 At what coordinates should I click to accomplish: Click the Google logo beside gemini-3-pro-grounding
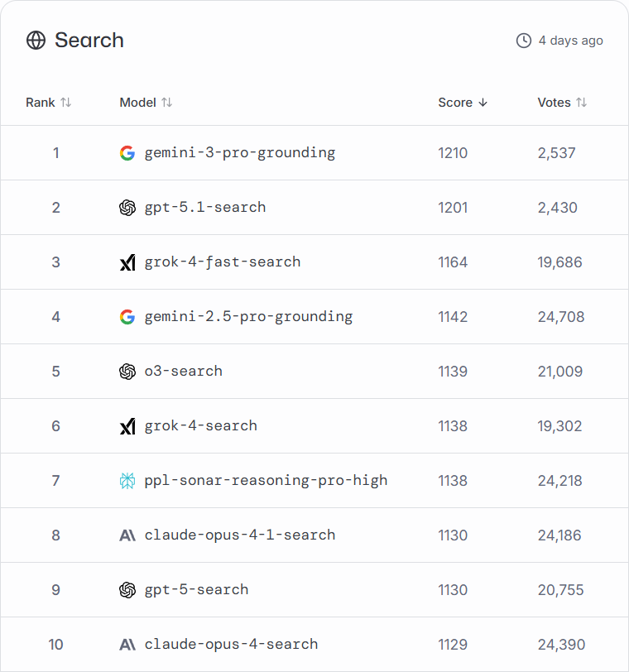pos(127,153)
